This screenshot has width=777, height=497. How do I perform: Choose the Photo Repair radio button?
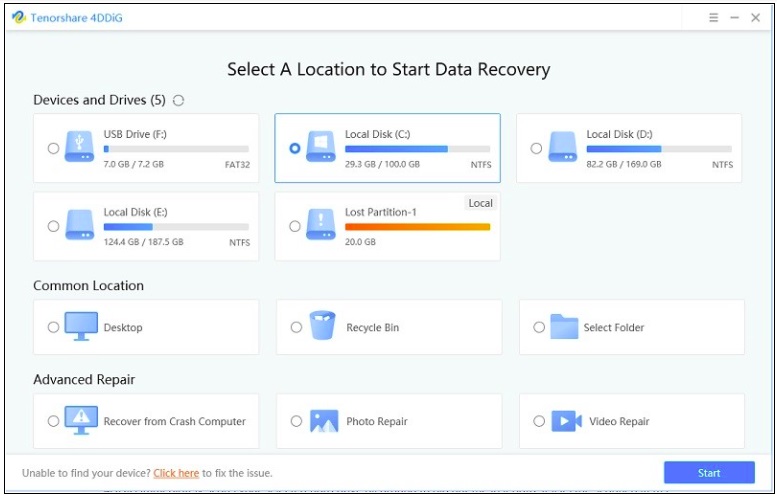click(296, 421)
